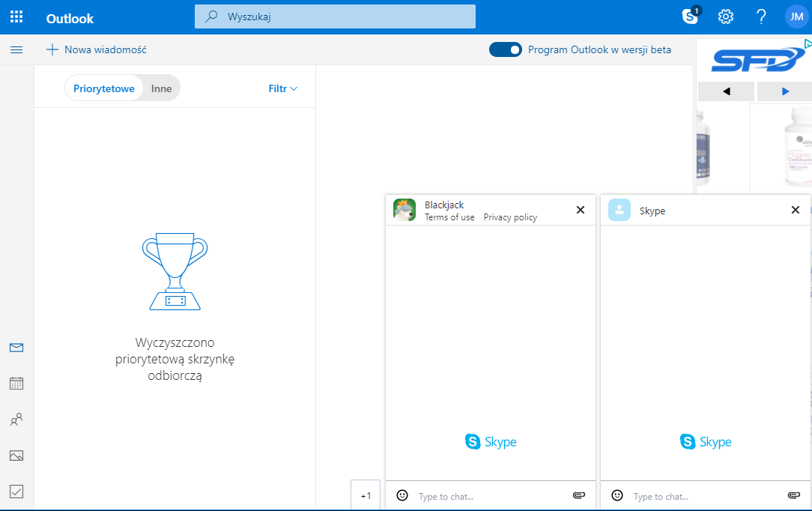Open the JM account avatar

[x=796, y=16]
